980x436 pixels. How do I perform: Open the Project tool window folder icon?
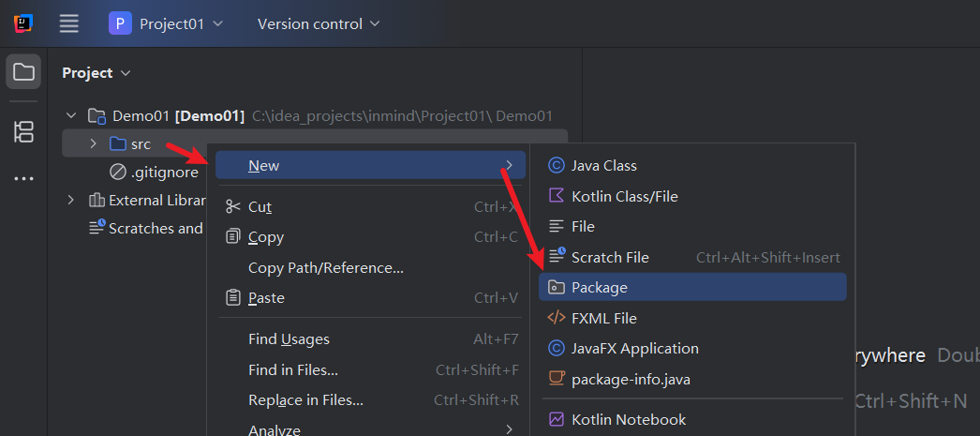click(x=23, y=72)
